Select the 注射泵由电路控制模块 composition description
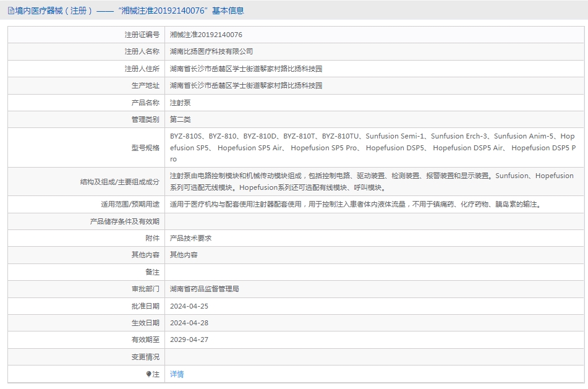Viewport: 588px width, 389px height. tap(372, 182)
